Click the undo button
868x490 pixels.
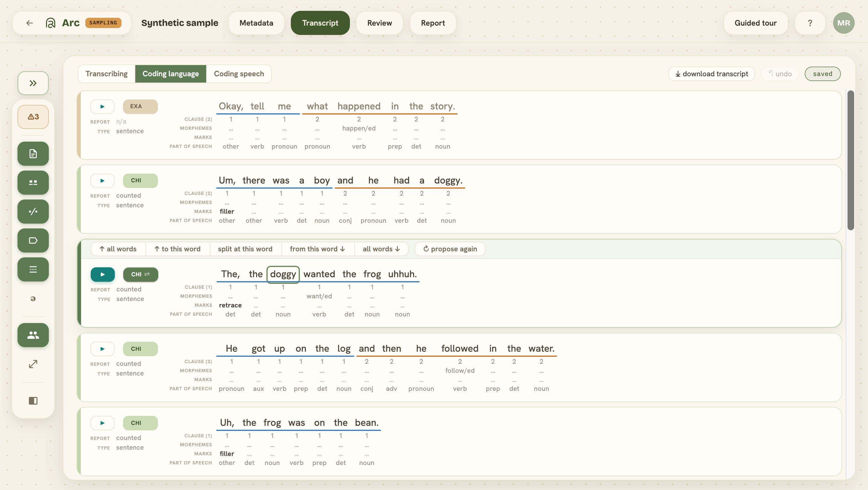pyautogui.click(x=780, y=74)
